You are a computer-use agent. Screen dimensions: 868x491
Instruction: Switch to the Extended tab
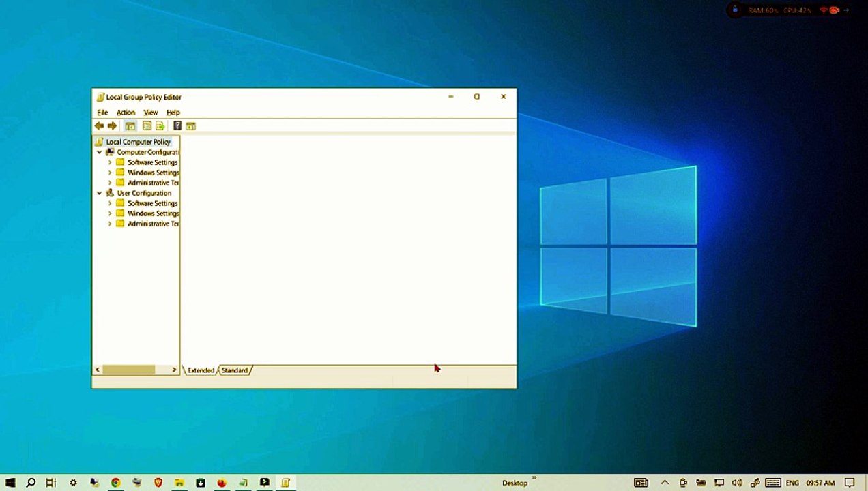point(201,370)
